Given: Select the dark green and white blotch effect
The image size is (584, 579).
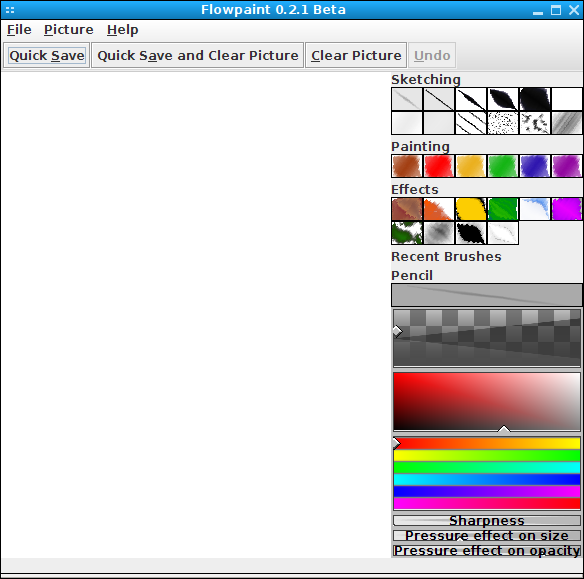Looking at the screenshot, I should coord(407,233).
